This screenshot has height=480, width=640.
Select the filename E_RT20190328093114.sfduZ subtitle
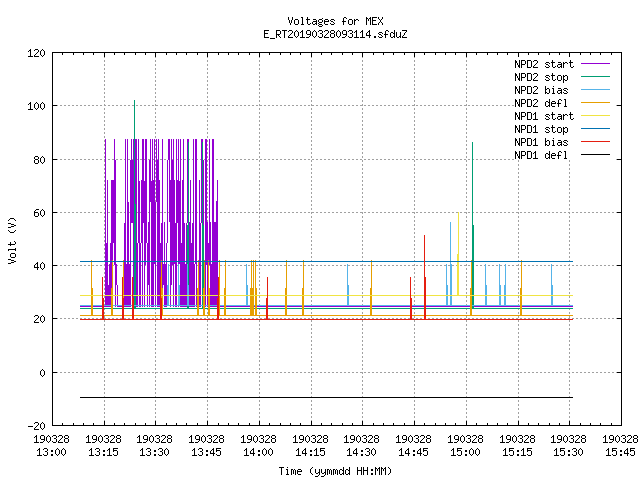335,34
